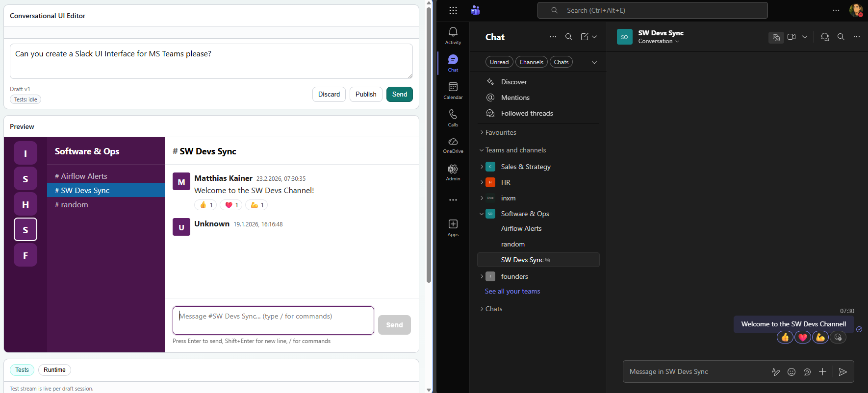Viewport: 868px width, 393px height.
Task: Open threads panel icon in channel header
Action: tap(825, 37)
